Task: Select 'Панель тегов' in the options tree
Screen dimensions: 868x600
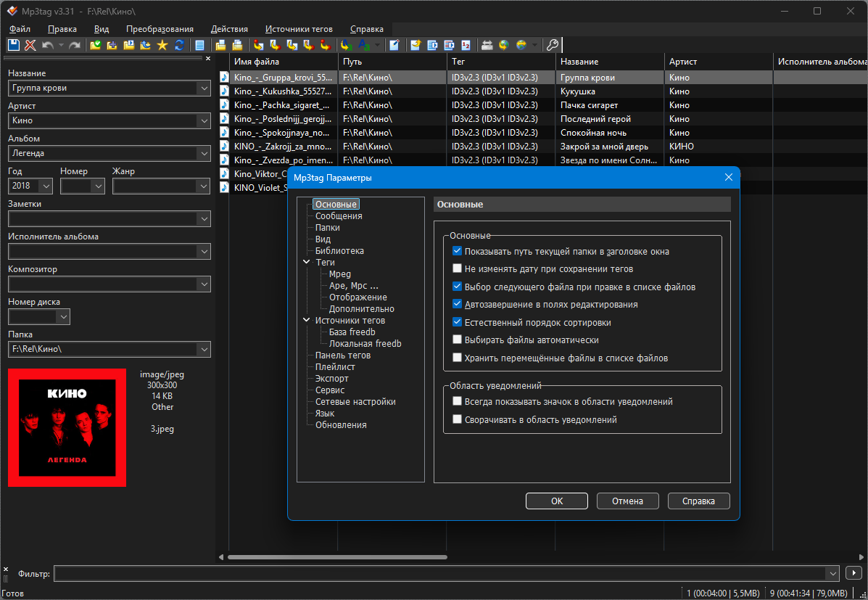Action: click(343, 355)
